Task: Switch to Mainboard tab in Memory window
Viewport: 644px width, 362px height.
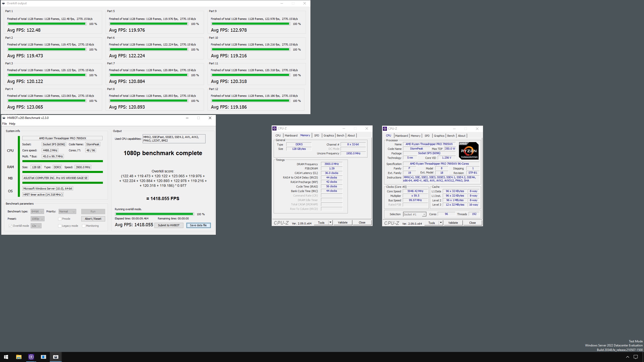Action: pos(291,135)
